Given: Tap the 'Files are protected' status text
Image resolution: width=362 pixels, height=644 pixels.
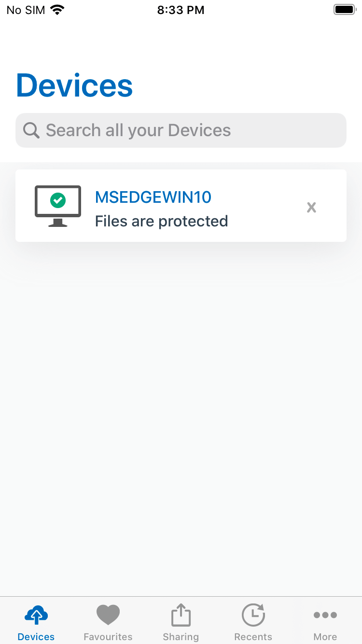Looking at the screenshot, I should (x=161, y=221).
